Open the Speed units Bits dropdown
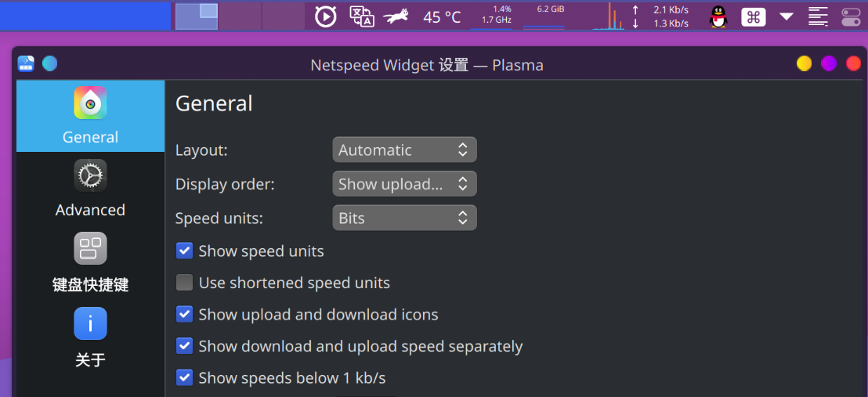868x397 pixels. point(404,218)
